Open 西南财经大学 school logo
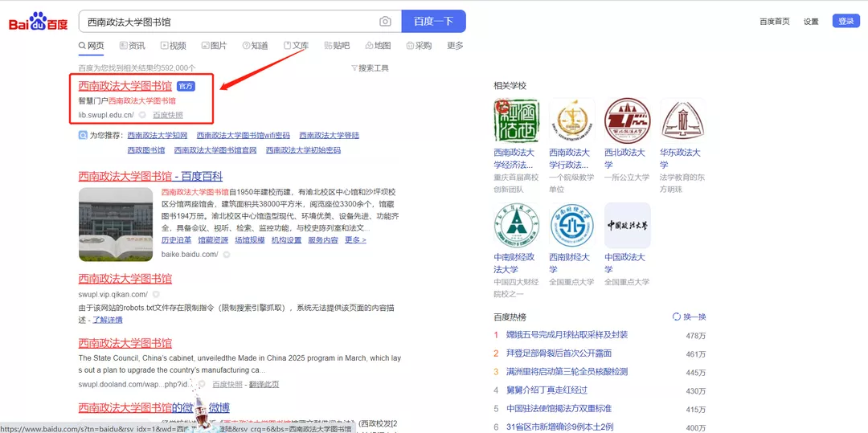The width and height of the screenshot is (868, 433). click(x=572, y=225)
